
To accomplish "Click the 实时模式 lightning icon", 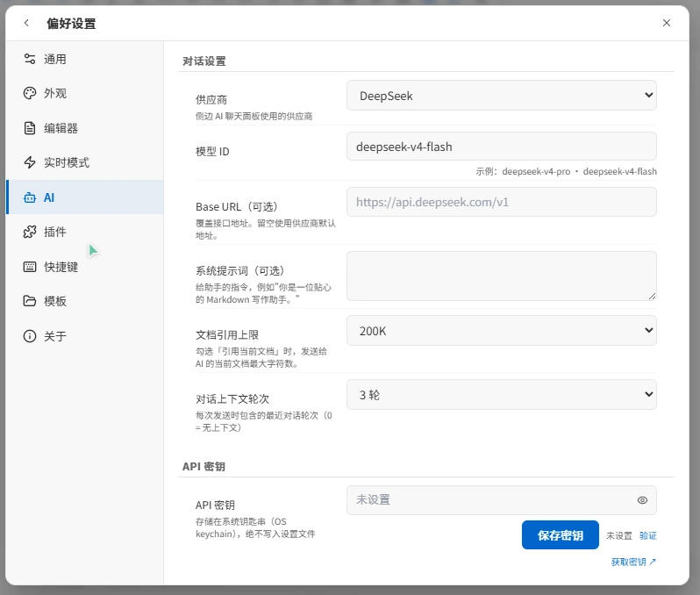I will pyautogui.click(x=30, y=162).
